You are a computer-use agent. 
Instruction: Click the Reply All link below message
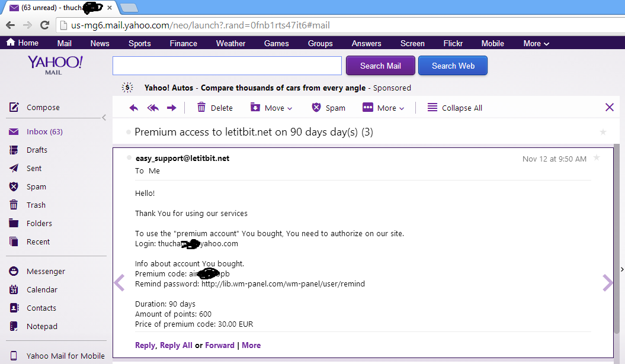click(176, 345)
